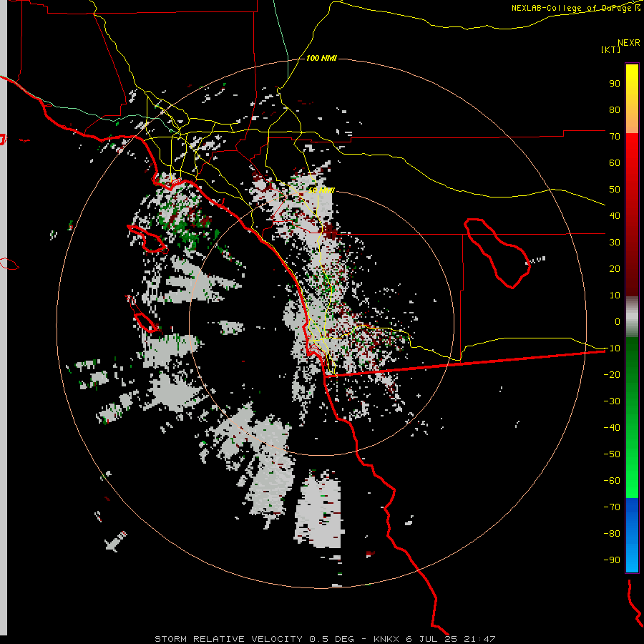Screen dimensions: 644x644
Task: Click the -70 value on velocity scale
Action: (x=612, y=507)
